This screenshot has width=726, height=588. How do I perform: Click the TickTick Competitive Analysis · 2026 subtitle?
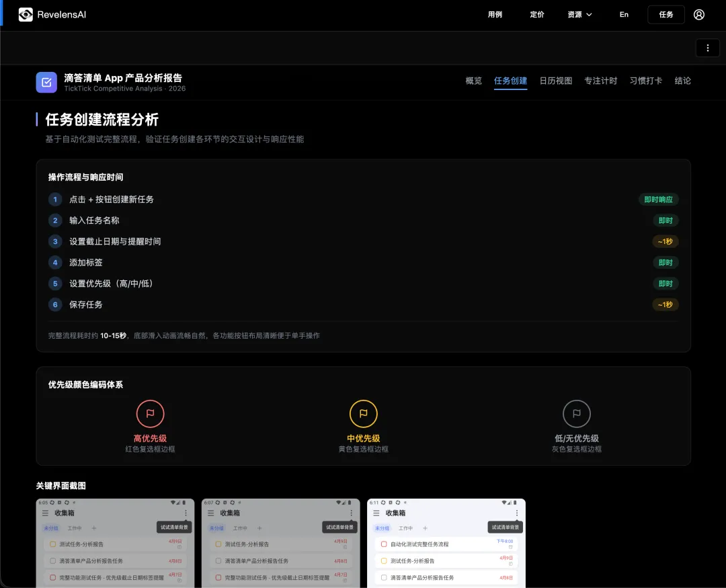click(x=125, y=89)
